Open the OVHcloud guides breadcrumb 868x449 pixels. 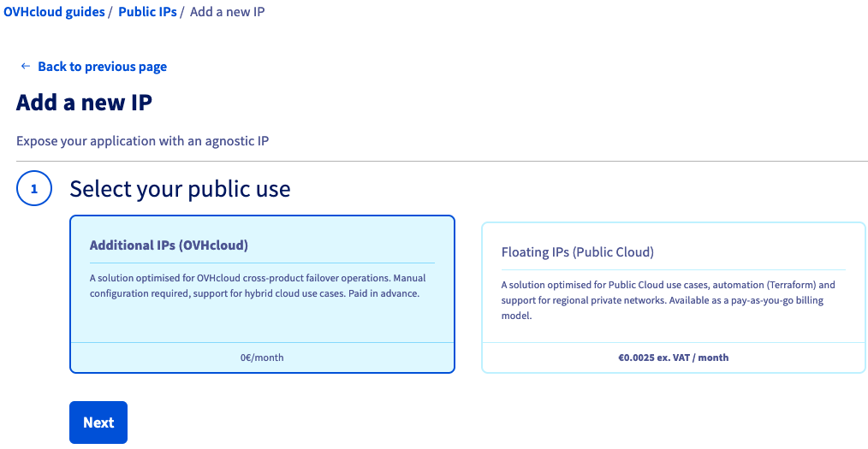(54, 13)
